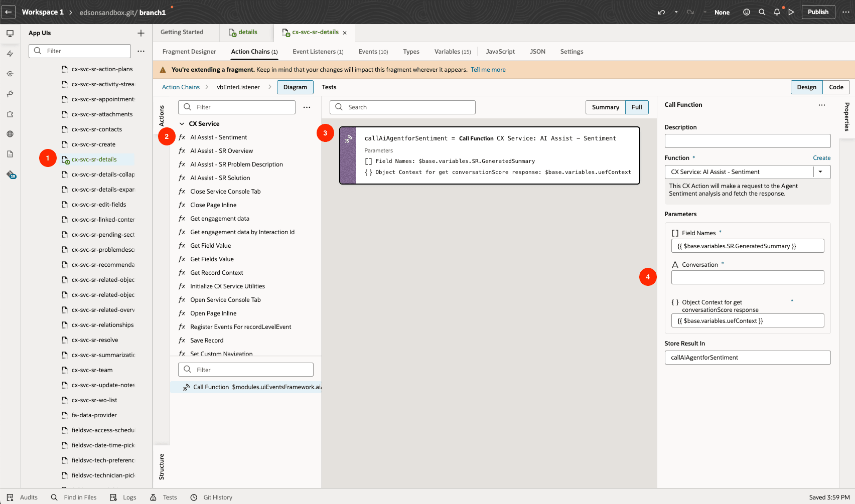
Task: Click the back arrow beside Workspace 1
Action: (9, 12)
